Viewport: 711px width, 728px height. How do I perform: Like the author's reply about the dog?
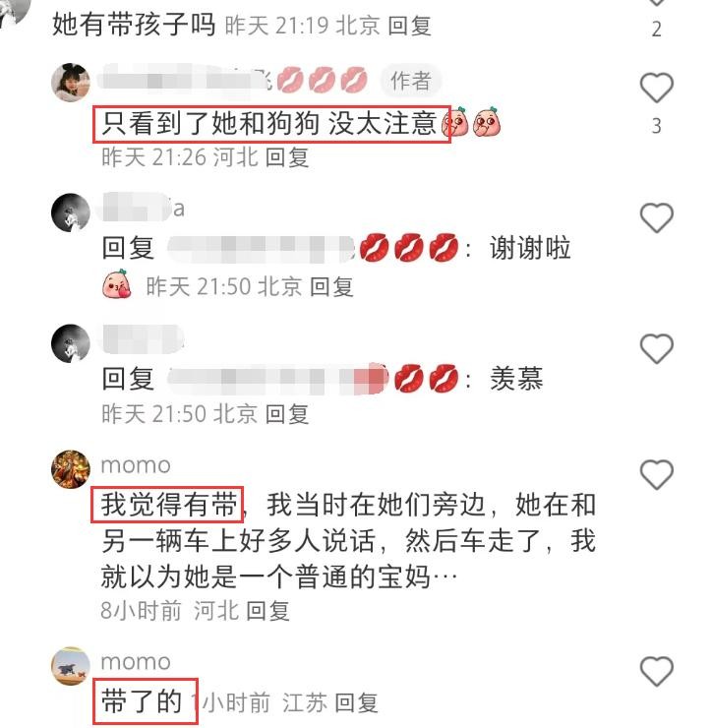(x=656, y=88)
